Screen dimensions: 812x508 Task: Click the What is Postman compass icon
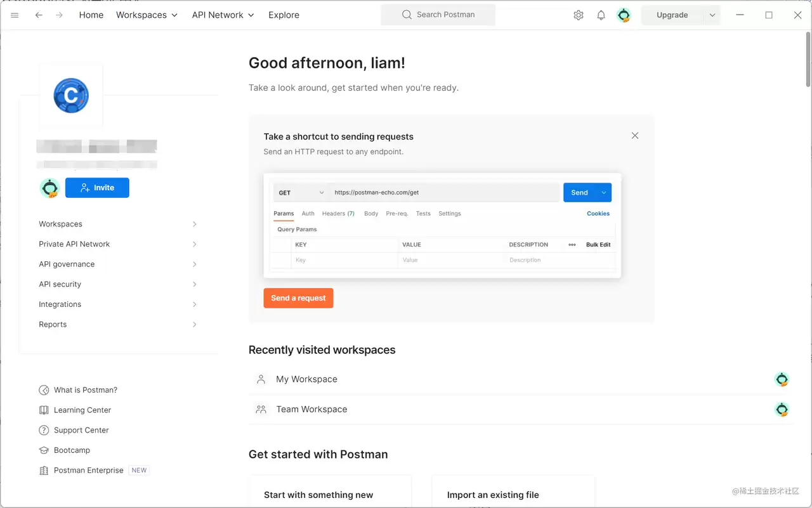(x=44, y=390)
